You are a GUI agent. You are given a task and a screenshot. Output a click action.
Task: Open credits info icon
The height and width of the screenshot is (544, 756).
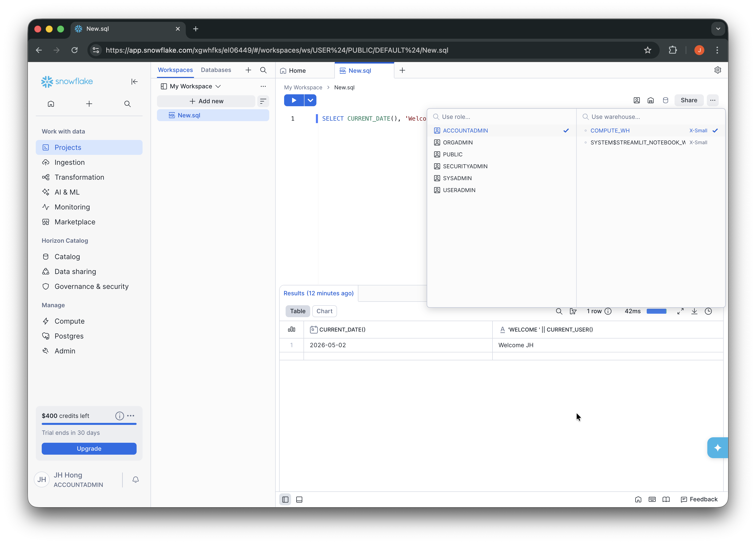pyautogui.click(x=120, y=416)
